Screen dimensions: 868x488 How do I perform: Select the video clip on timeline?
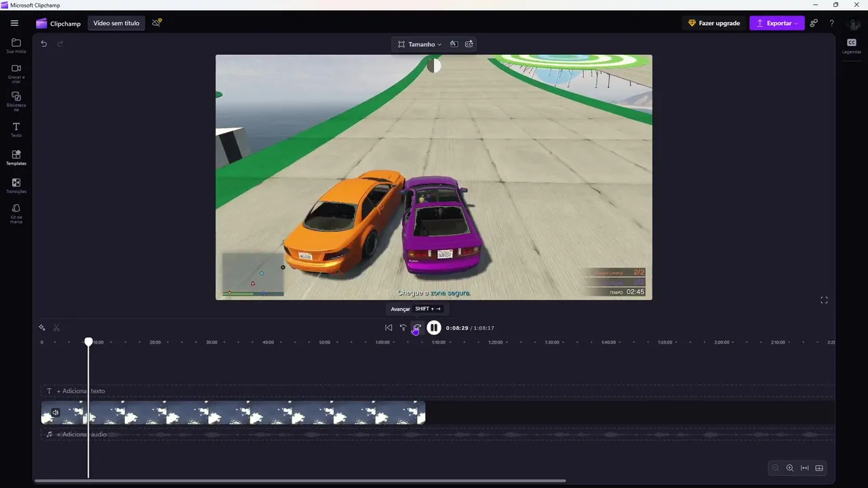coord(233,413)
